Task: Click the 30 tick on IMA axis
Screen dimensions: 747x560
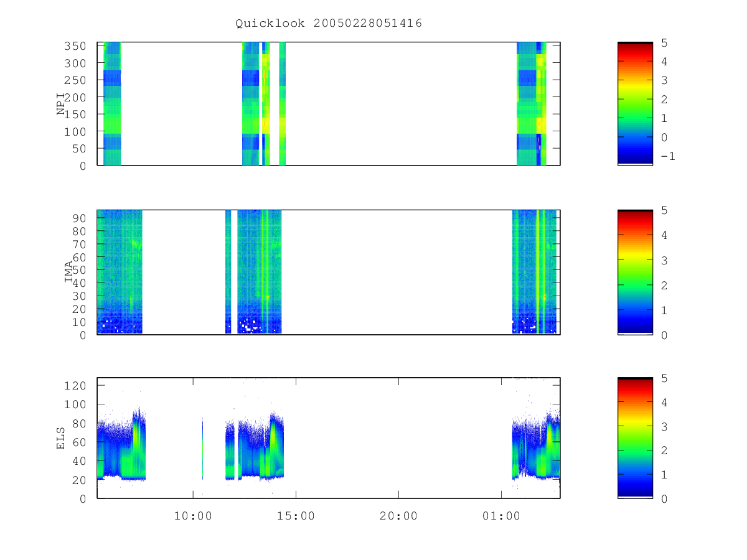Action: pyautogui.click(x=79, y=296)
